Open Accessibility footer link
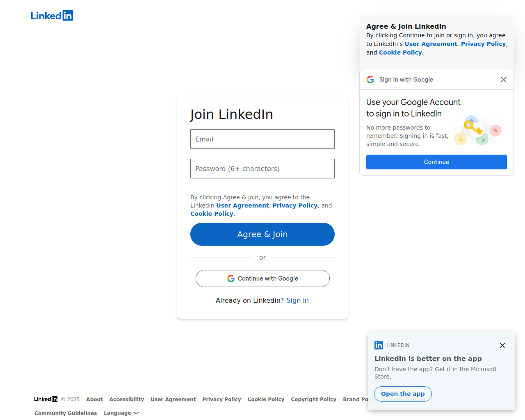The width and height of the screenshot is (525, 420). click(127, 399)
